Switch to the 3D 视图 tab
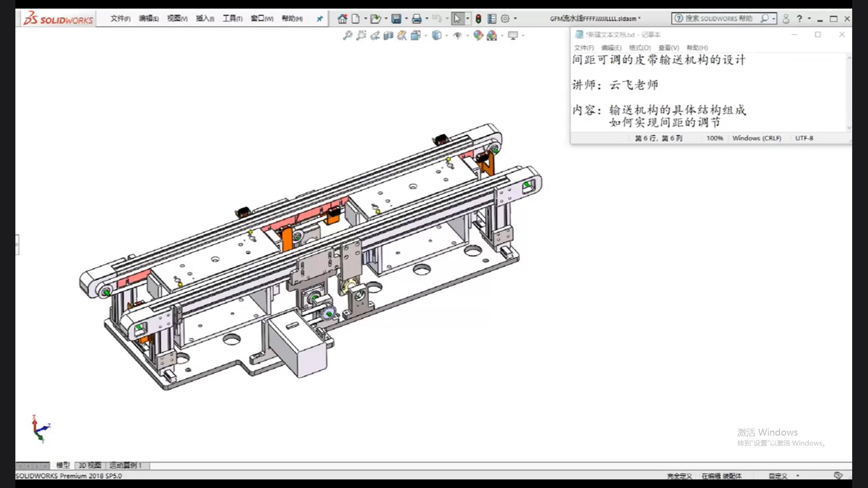This screenshot has height=488, width=868. tap(90, 465)
